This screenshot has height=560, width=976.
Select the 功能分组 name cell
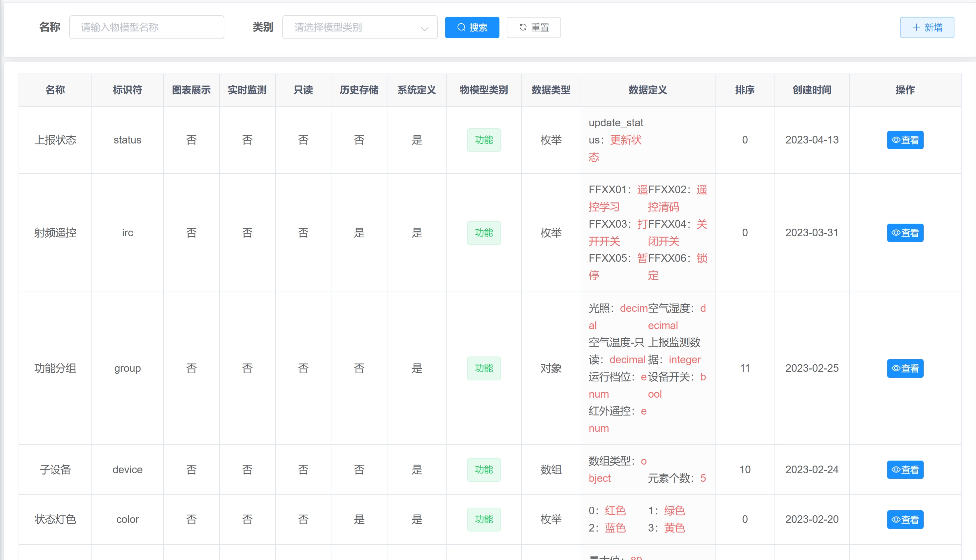(x=55, y=368)
